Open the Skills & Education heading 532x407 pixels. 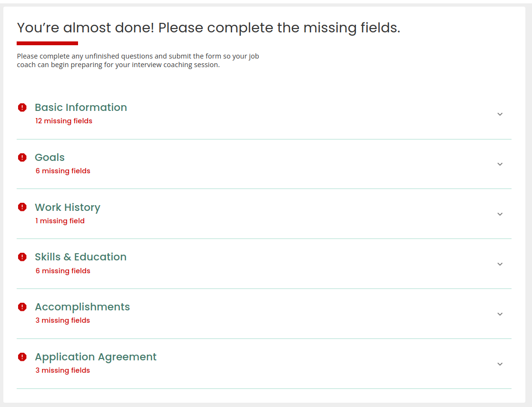click(x=81, y=257)
